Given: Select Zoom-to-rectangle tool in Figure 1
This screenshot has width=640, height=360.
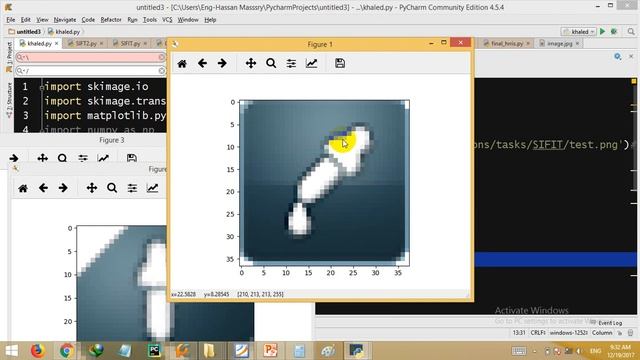Looking at the screenshot, I should point(271,63).
